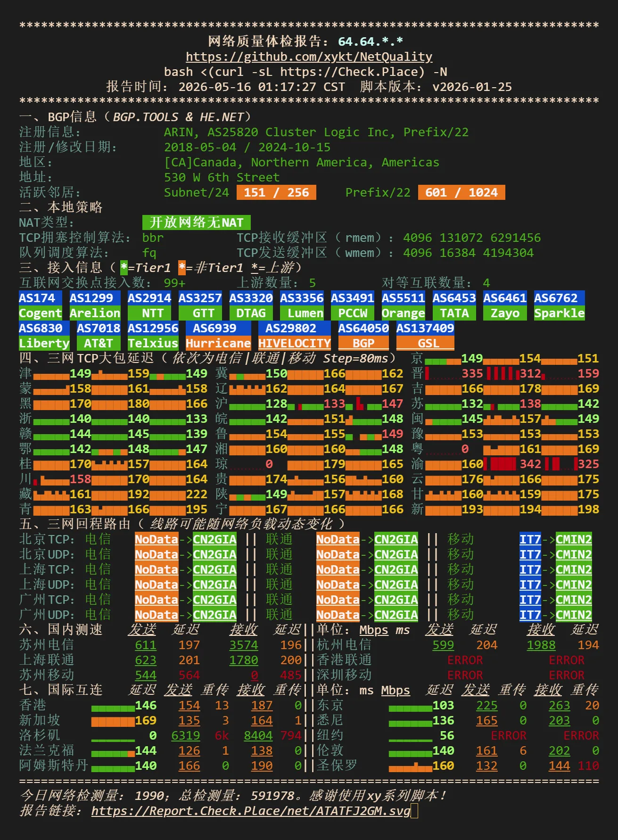Click the Arelion provider tag

click(x=95, y=313)
